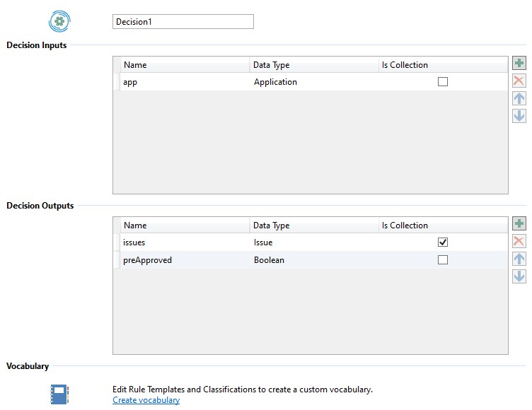The image size is (532, 410).
Task: Click the Data Type header in Decision Inputs
Action: [x=272, y=65]
